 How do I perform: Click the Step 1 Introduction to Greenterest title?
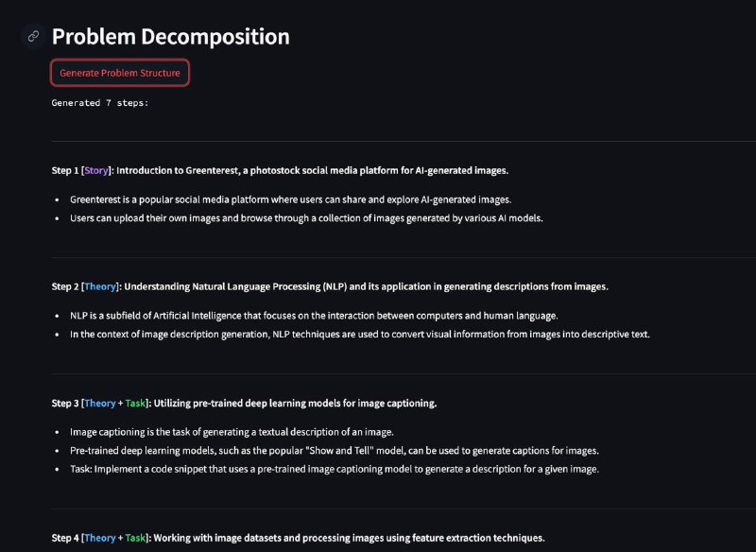click(280, 170)
